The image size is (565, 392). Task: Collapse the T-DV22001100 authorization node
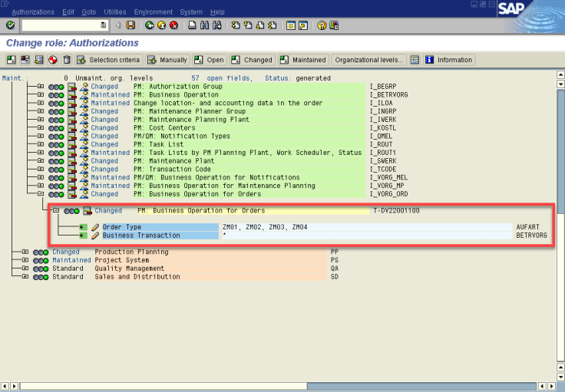pyautogui.click(x=55, y=211)
